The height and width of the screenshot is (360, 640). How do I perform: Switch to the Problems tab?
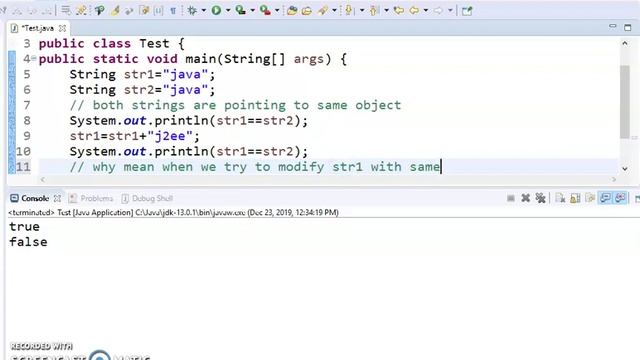point(91,198)
